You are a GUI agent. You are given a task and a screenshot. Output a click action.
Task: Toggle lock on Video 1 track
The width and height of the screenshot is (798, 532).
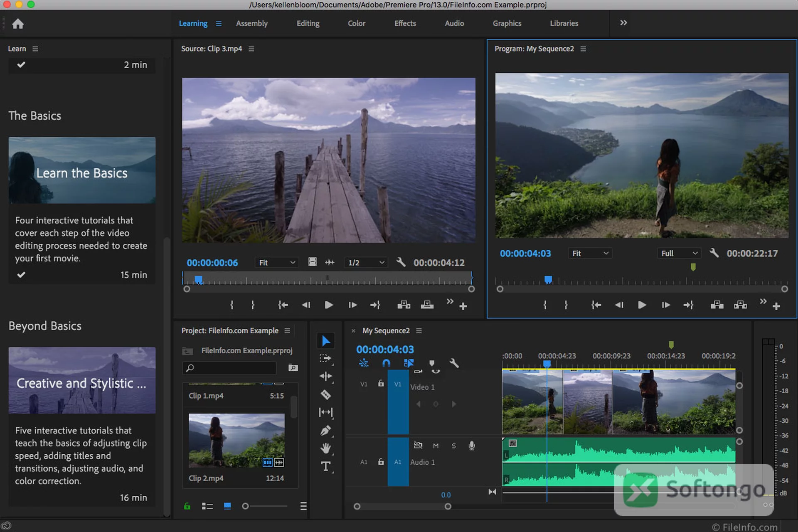point(381,384)
